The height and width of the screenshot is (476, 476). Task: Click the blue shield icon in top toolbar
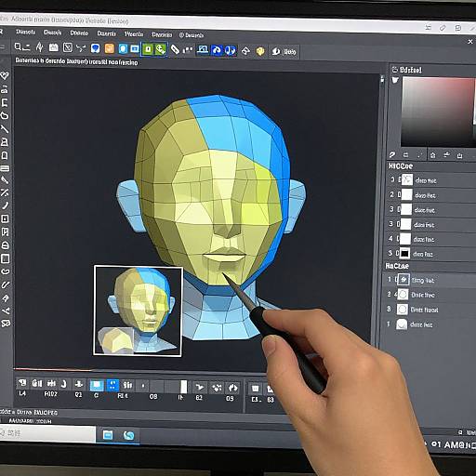95,48
